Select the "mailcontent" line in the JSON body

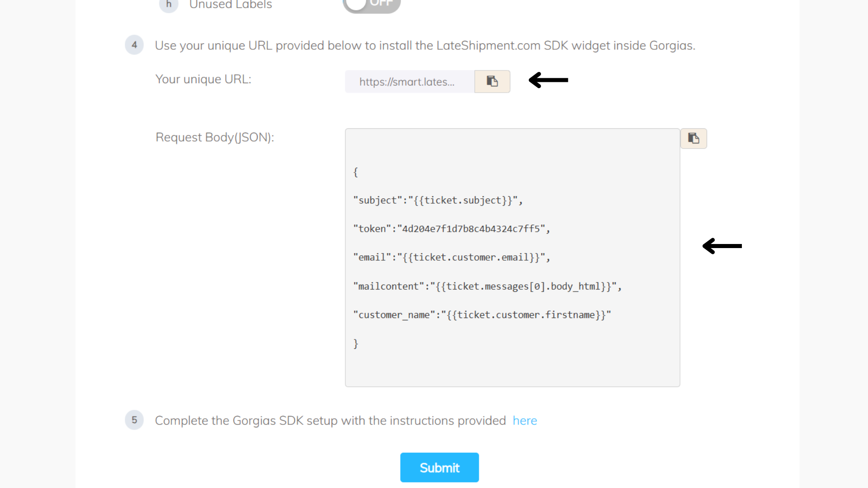pyautogui.click(x=487, y=286)
